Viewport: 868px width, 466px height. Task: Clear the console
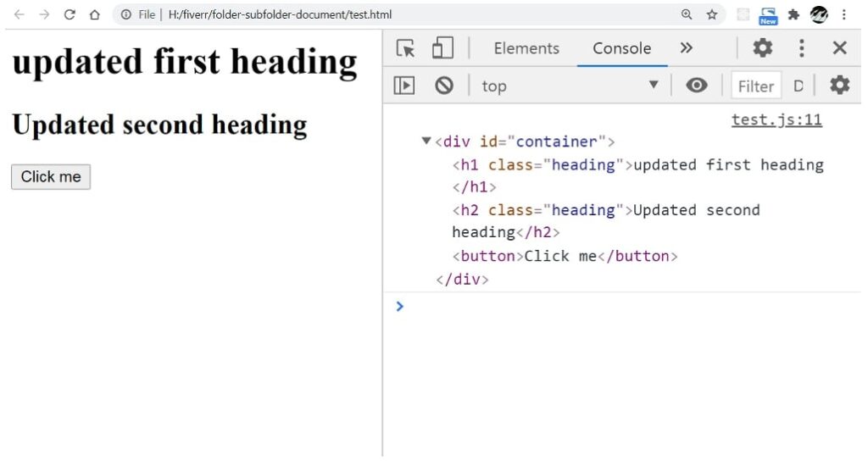[x=444, y=86]
